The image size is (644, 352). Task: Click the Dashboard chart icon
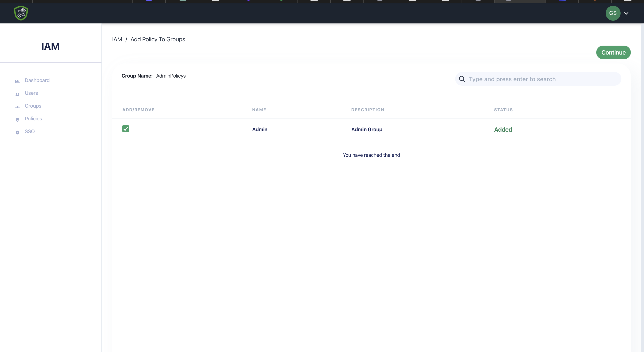(17, 81)
